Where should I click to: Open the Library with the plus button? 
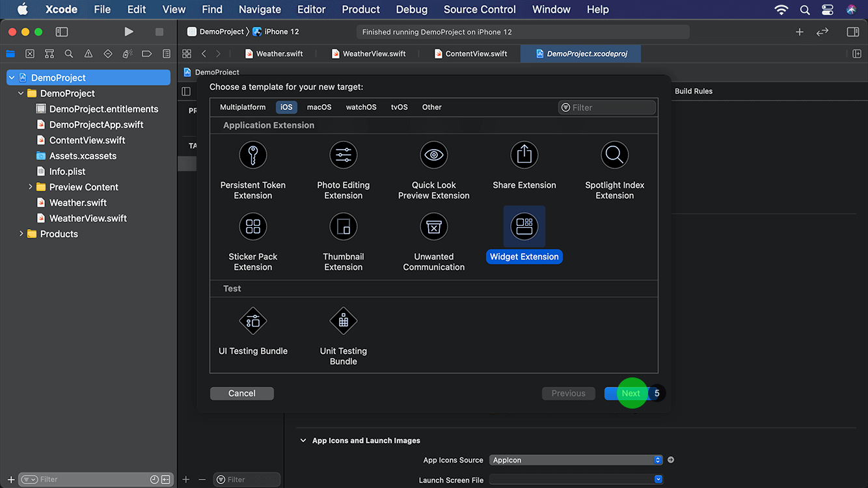[x=800, y=32]
